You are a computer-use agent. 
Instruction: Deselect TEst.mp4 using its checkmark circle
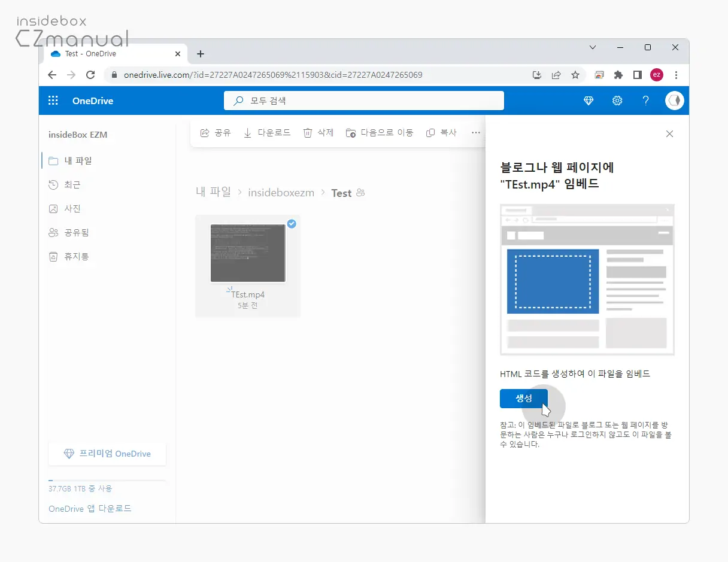pyautogui.click(x=292, y=223)
